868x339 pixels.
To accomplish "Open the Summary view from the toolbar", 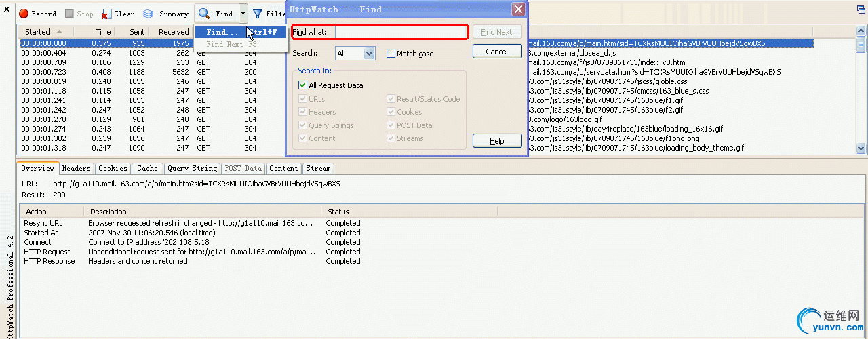I will point(165,14).
